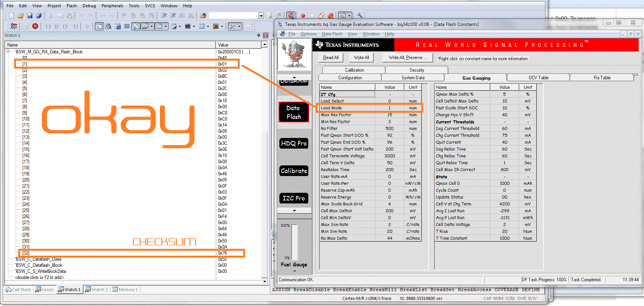Toggle the Command window icon
The width and height of the screenshot is (644, 306).
pyautogui.click(x=99, y=26)
